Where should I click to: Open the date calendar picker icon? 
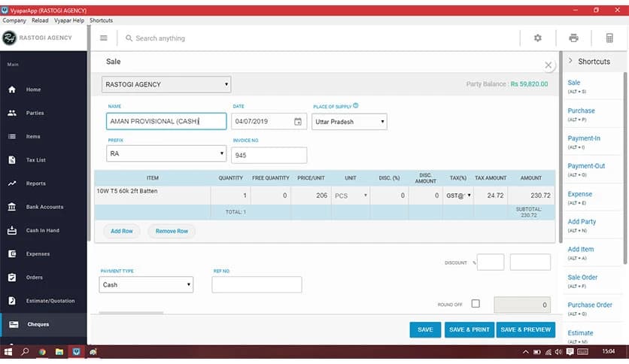[x=298, y=122]
